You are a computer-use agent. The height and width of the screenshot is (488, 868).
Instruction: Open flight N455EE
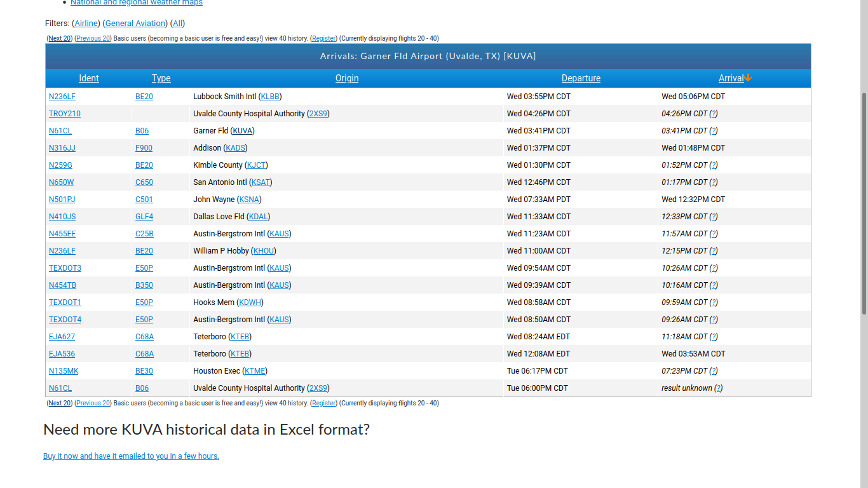(x=62, y=234)
